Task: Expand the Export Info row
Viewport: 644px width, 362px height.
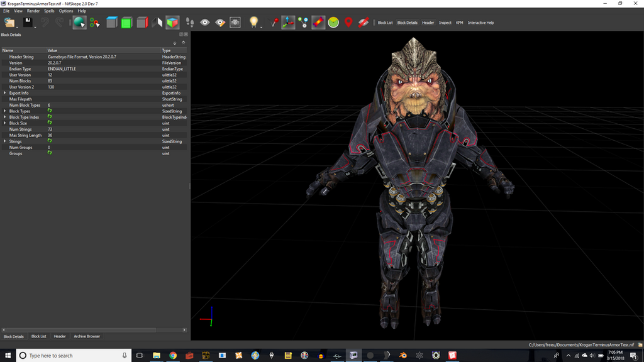Action: (x=4, y=93)
